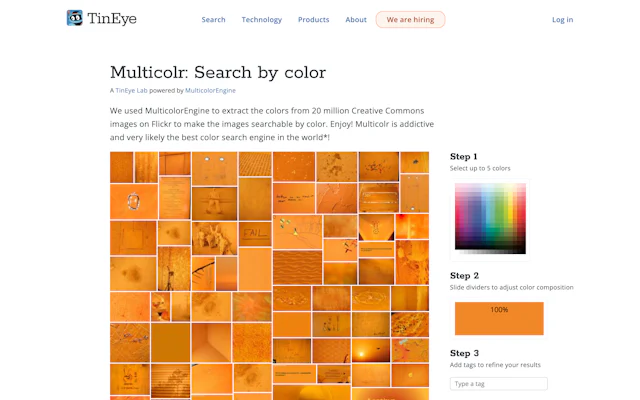Click the Multicolr: Search by color title

[x=218, y=72]
